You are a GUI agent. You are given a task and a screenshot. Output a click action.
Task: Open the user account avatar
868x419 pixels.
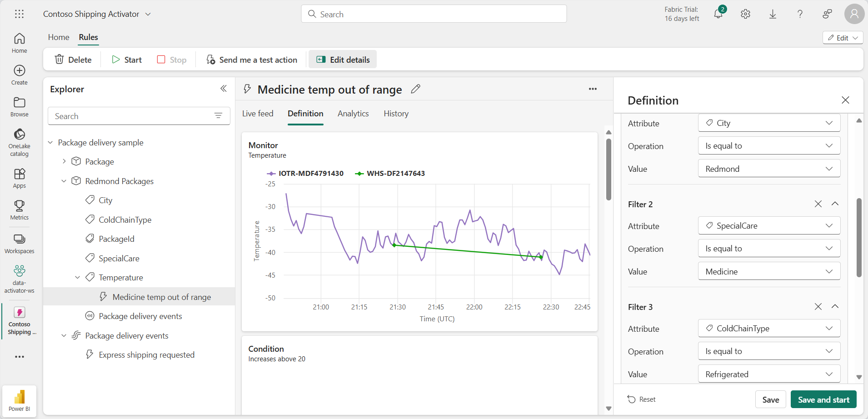[854, 14]
